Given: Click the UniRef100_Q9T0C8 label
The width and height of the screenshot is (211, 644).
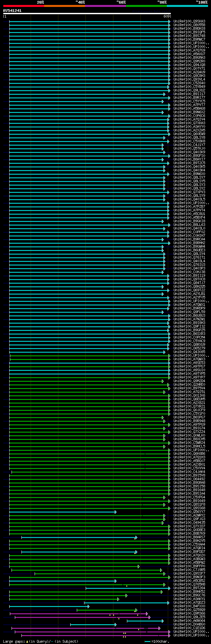Looking at the screenshot, I should pyautogui.click(x=189, y=279).
